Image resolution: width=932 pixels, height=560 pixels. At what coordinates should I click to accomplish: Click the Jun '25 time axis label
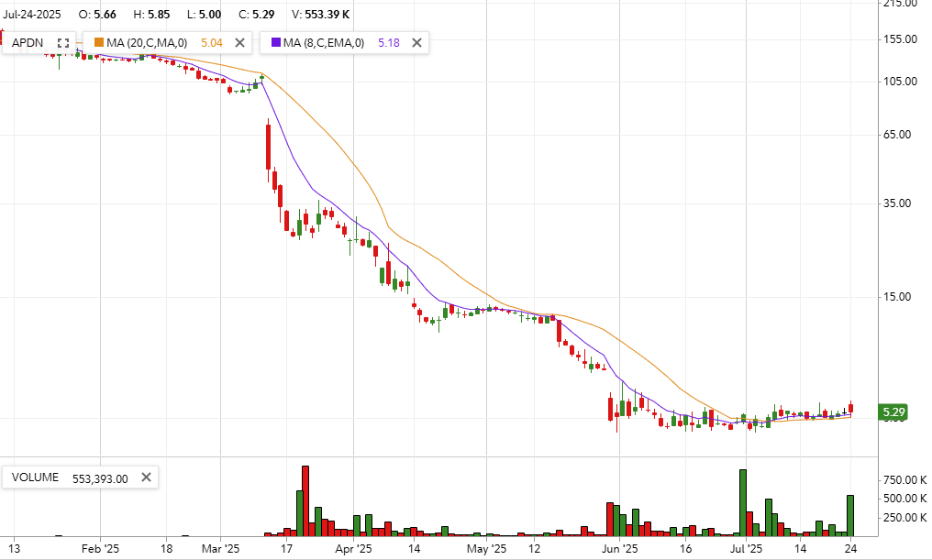(619, 549)
